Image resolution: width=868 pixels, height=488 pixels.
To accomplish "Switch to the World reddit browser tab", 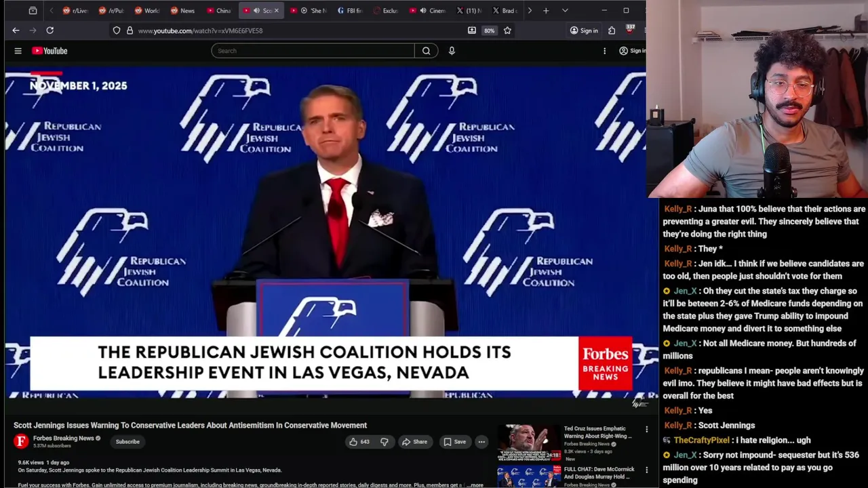I will (x=146, y=11).
